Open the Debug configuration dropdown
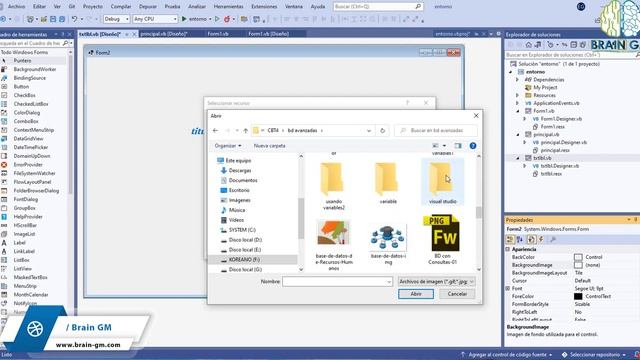 pos(116,19)
